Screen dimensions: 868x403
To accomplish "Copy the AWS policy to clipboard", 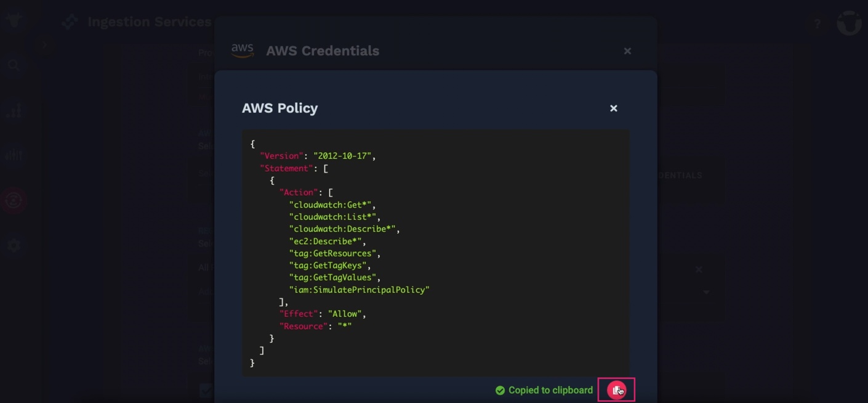I will point(616,389).
